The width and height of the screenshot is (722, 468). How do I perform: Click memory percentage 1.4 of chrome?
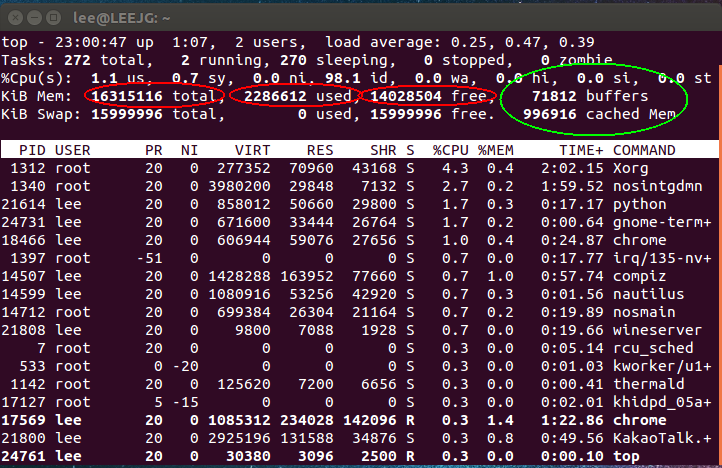(501, 420)
